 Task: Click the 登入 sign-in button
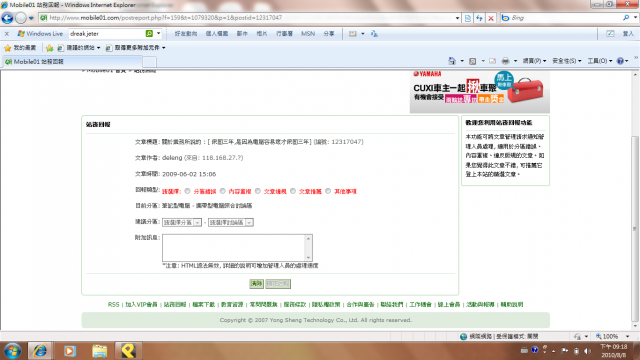[628, 33]
